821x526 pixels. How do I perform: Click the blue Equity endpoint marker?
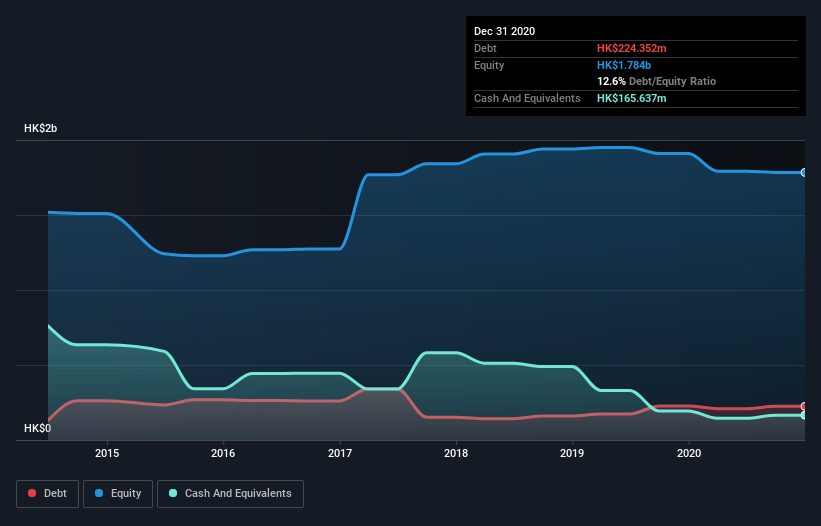click(804, 173)
